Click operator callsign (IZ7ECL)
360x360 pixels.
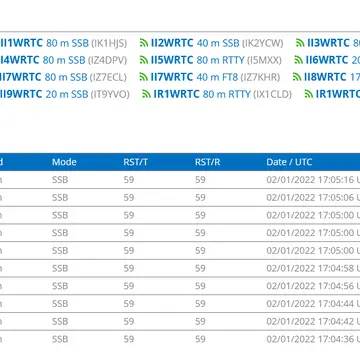[x=108, y=77]
